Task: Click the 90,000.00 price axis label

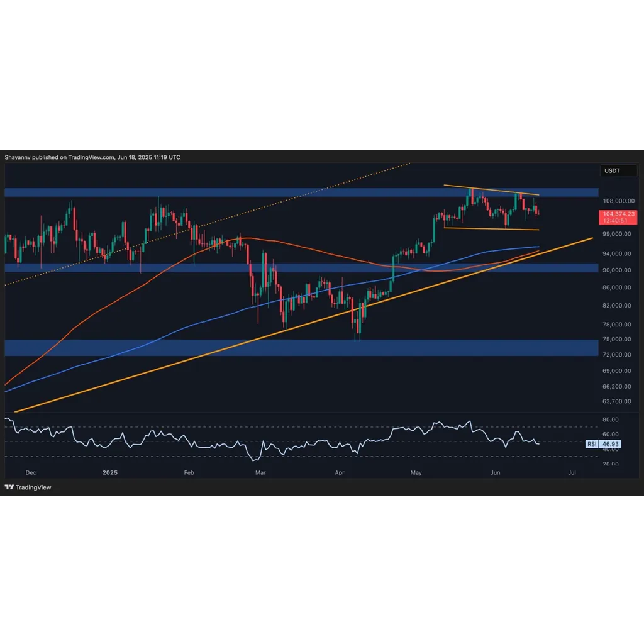Action: [616, 270]
